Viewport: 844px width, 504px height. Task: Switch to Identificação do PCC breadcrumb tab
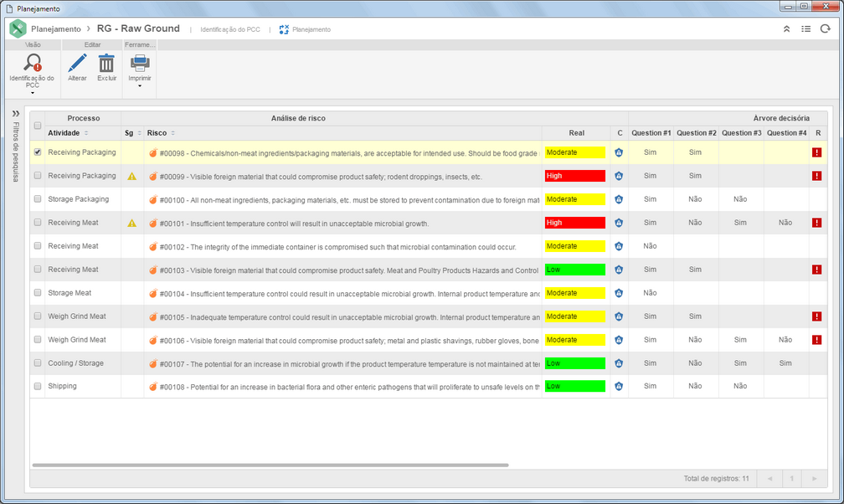(x=229, y=29)
